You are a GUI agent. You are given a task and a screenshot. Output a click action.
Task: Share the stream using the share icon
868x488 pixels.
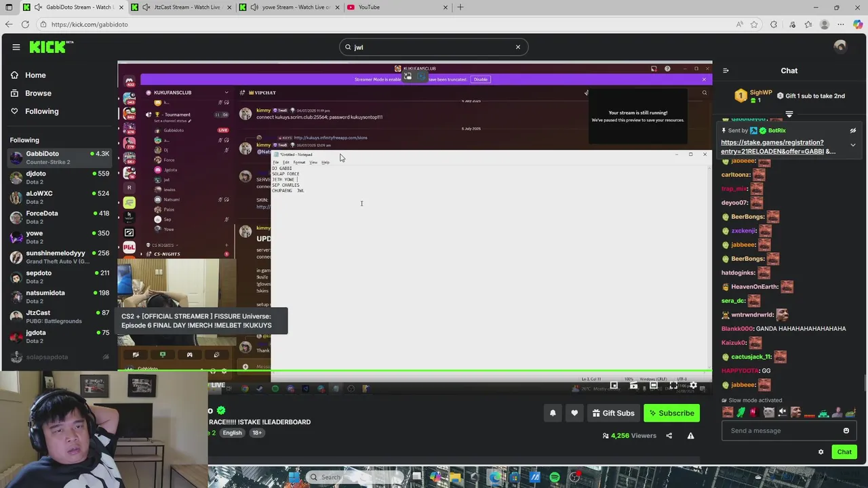tap(669, 436)
